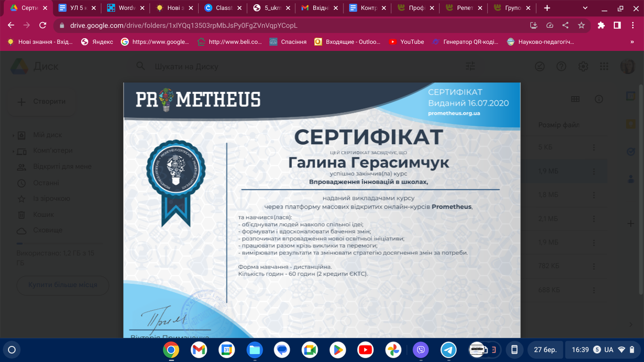Image resolution: width=644 pixels, height=362 pixels.
Task: Open the Спасіння bookmark
Action: (288, 42)
